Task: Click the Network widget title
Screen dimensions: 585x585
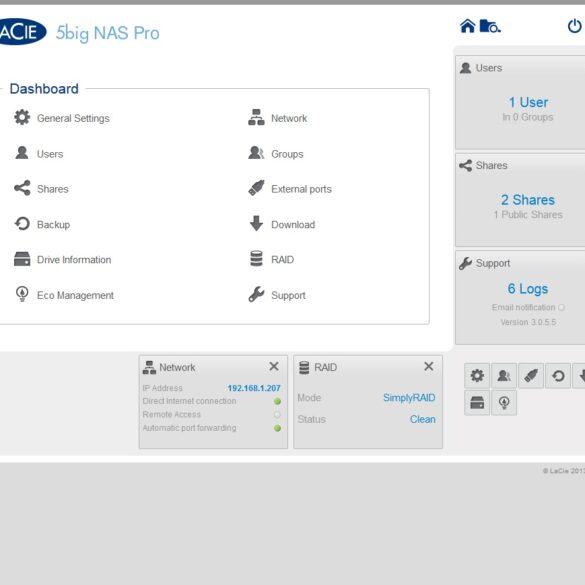Action: pyautogui.click(x=177, y=367)
